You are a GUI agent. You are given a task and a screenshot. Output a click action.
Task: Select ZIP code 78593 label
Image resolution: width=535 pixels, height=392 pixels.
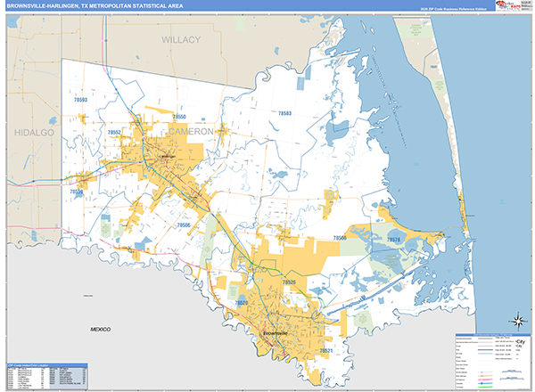pyautogui.click(x=80, y=100)
